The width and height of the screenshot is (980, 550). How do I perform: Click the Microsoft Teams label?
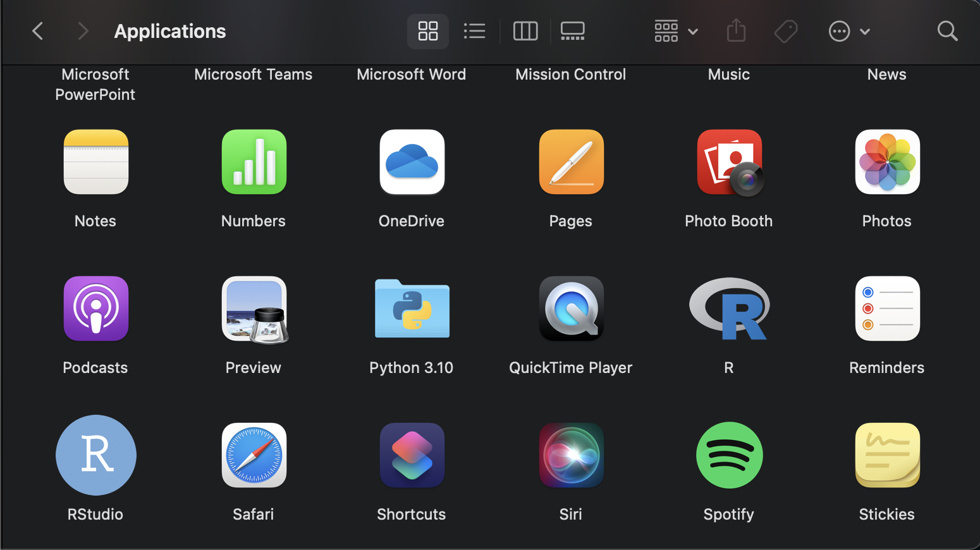254,75
